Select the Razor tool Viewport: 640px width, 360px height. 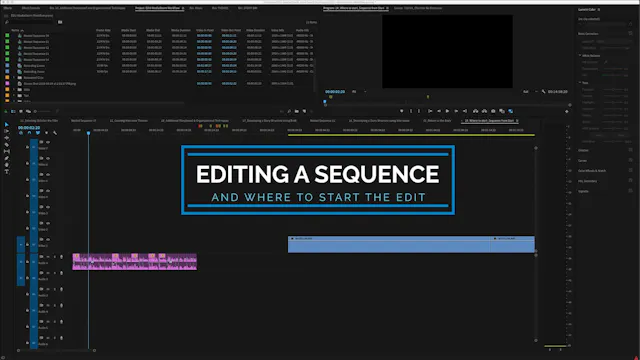coord(7,144)
